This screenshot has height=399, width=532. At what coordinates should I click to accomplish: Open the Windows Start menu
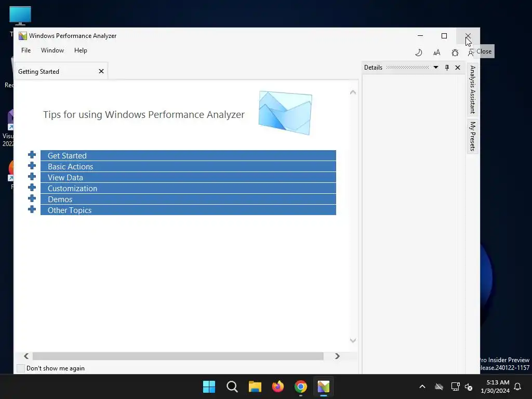(x=209, y=387)
